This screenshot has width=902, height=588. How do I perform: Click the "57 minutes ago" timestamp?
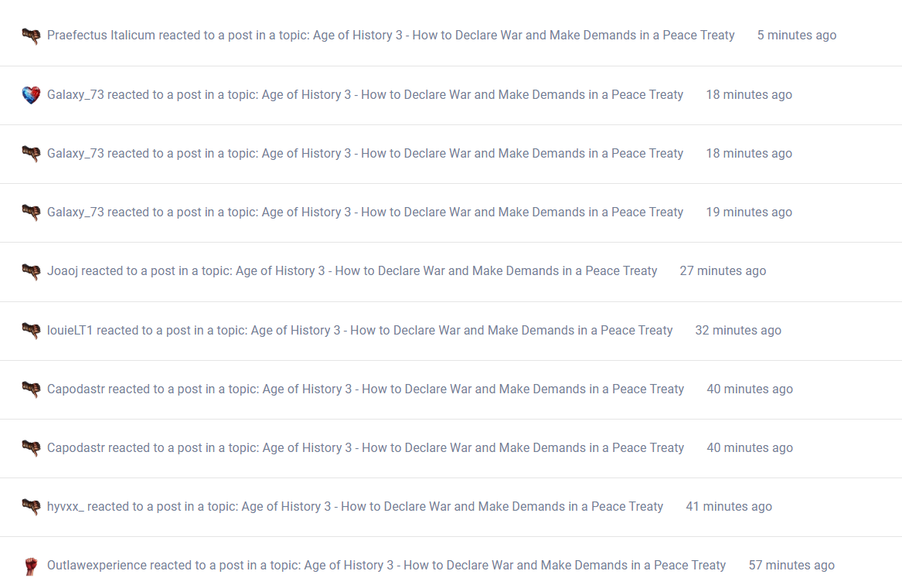pos(791,565)
